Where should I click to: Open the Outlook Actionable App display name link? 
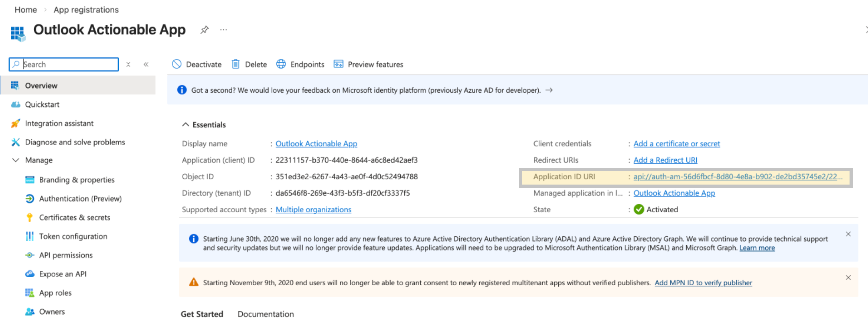pos(316,144)
